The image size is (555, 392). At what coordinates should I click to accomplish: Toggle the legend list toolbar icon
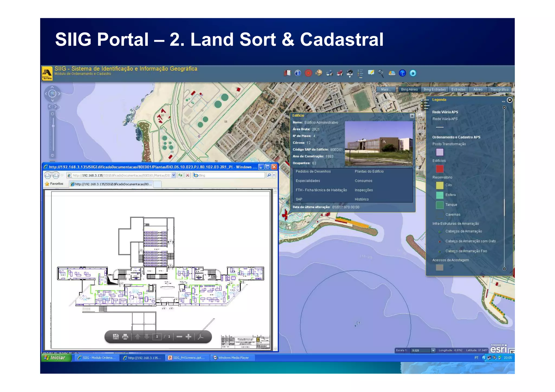(x=360, y=73)
